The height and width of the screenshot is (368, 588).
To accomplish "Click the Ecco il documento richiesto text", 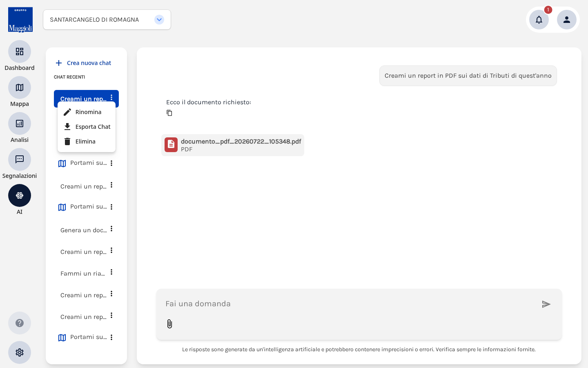I will coord(209,102).
